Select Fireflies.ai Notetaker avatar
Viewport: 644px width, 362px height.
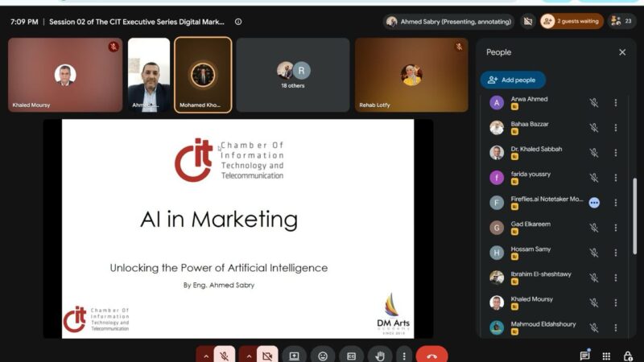pos(497,203)
